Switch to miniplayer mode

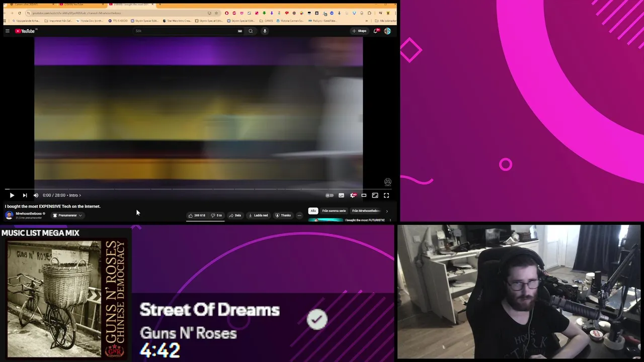(364, 195)
